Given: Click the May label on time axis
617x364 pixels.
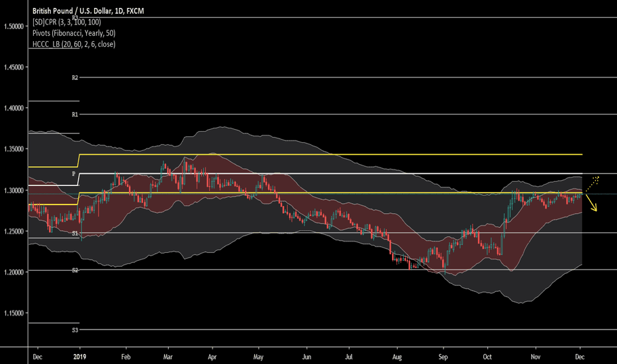Looking at the screenshot, I should (259, 355).
